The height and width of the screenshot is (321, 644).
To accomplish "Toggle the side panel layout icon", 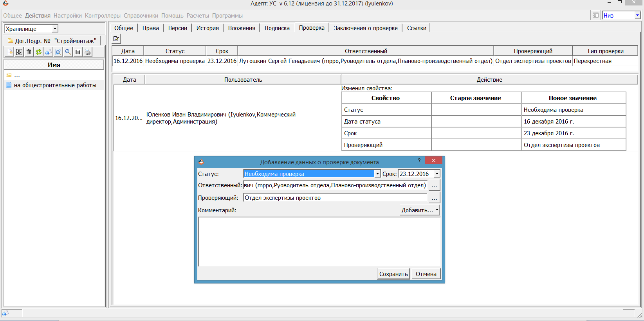I will pos(595,15).
